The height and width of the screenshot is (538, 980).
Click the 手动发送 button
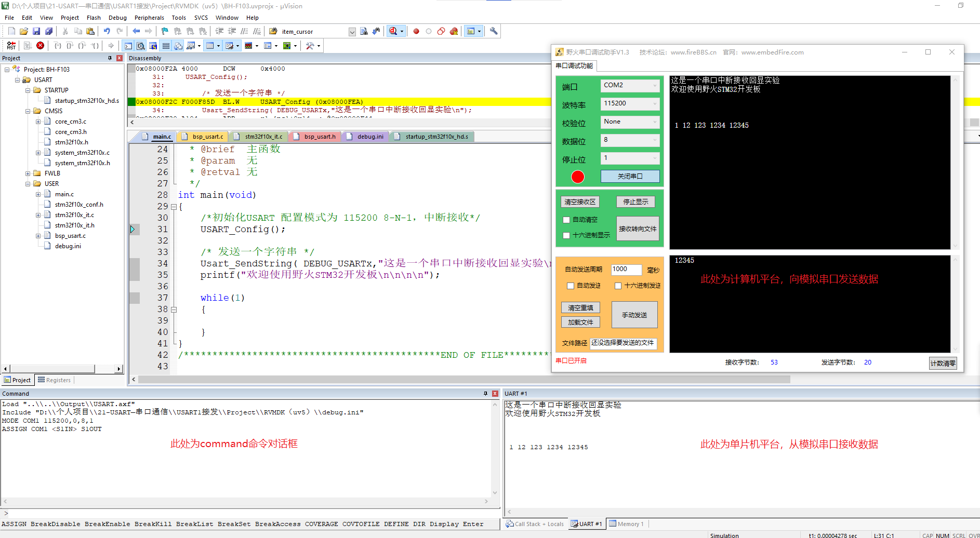(634, 315)
